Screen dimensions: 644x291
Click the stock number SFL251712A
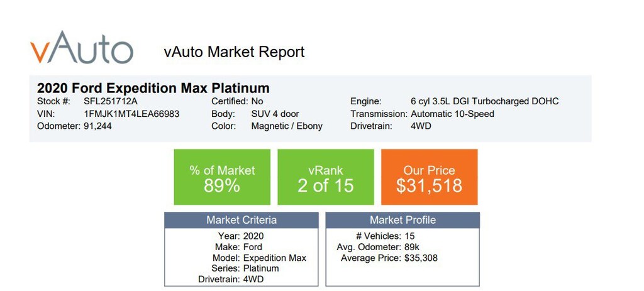coord(112,101)
